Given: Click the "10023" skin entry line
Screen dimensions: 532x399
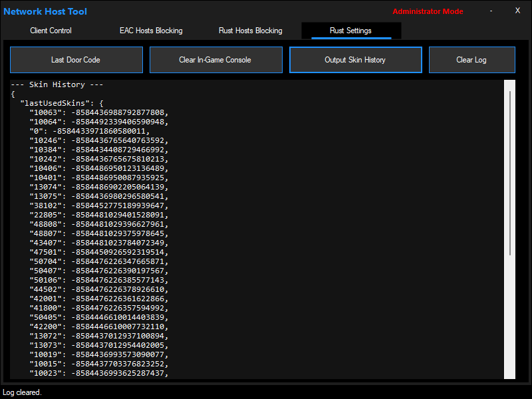Looking at the screenshot, I should point(98,374).
